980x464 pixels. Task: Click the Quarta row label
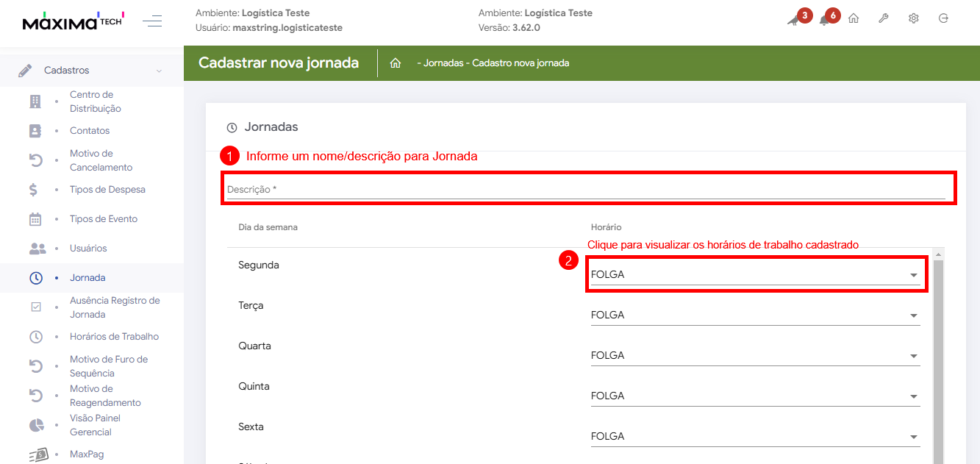(x=254, y=346)
